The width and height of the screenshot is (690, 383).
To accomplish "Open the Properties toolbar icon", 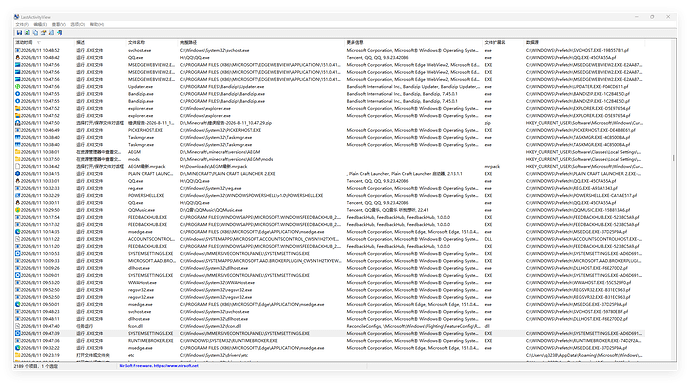I will point(43,33).
